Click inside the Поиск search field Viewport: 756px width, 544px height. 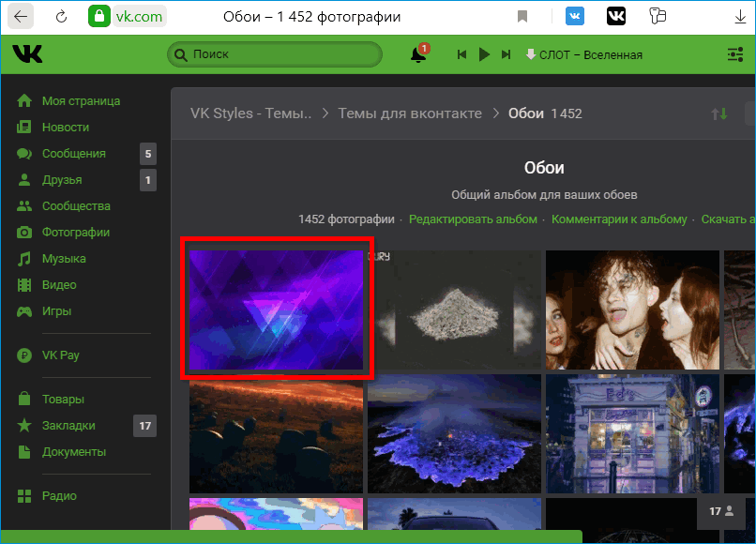click(274, 54)
